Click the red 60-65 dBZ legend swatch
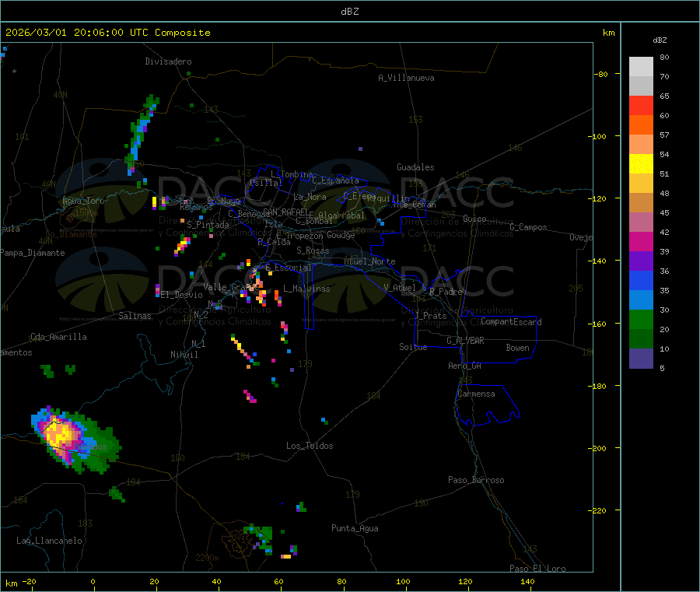The height and width of the screenshot is (592, 700). coord(641,105)
